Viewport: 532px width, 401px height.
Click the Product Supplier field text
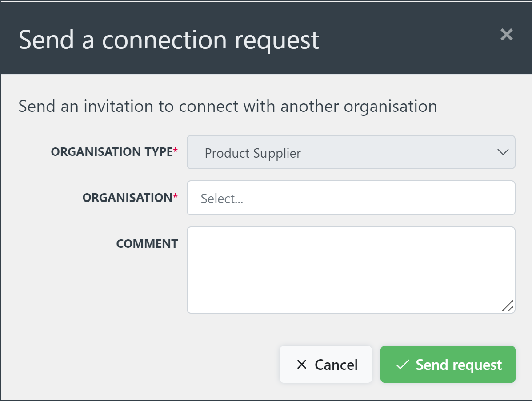pyautogui.click(x=252, y=153)
